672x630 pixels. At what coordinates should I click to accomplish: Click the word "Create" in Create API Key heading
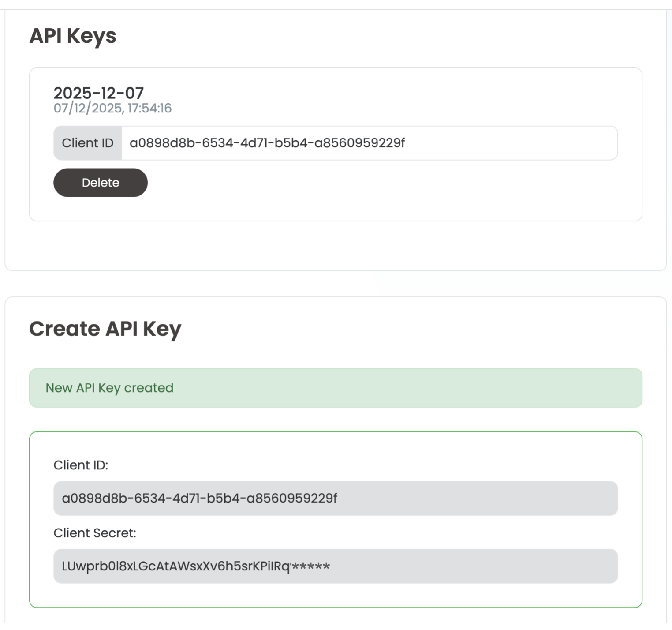point(64,329)
